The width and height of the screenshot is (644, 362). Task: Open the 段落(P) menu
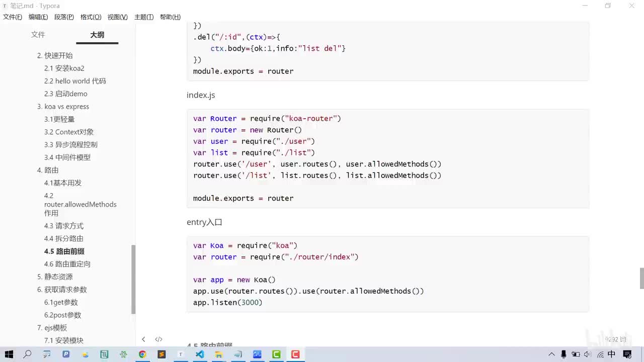tap(64, 17)
